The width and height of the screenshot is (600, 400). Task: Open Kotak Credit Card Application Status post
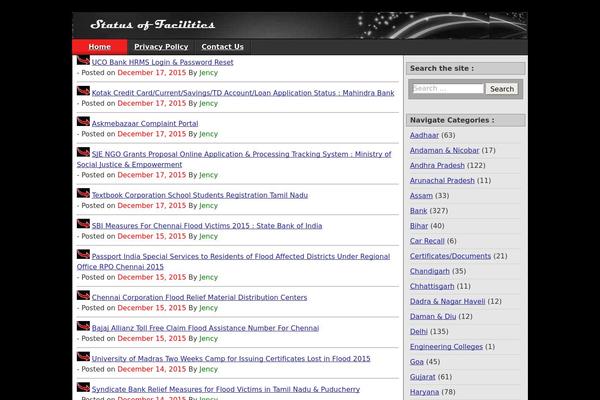[x=243, y=93]
